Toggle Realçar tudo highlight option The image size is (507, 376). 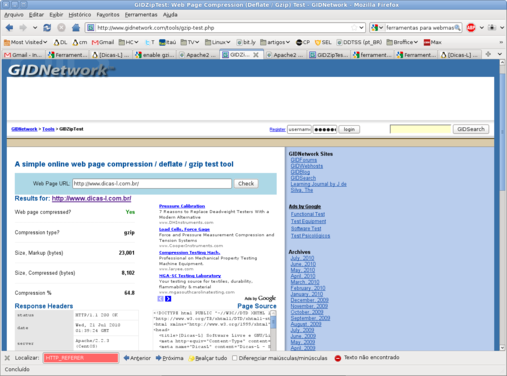pyautogui.click(x=208, y=358)
